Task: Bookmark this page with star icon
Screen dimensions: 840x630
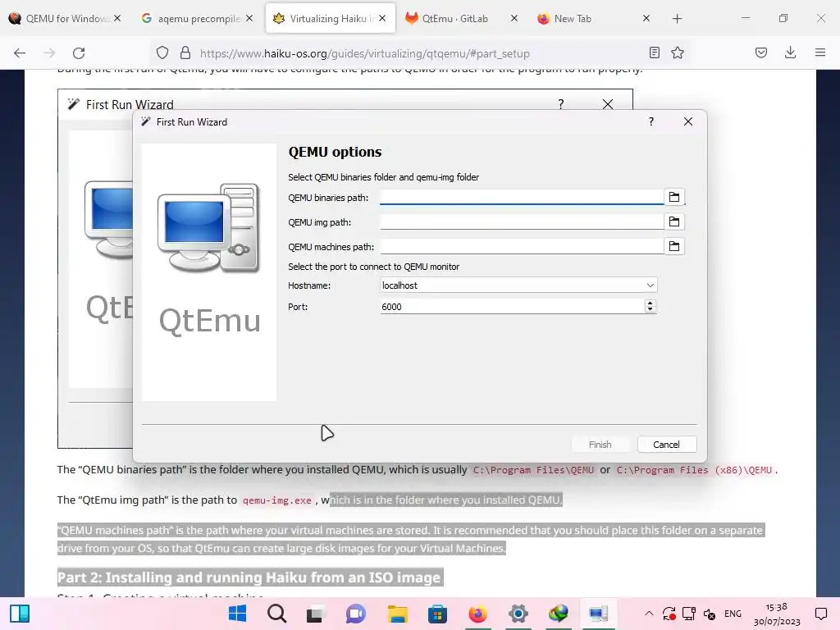Action: point(678,52)
